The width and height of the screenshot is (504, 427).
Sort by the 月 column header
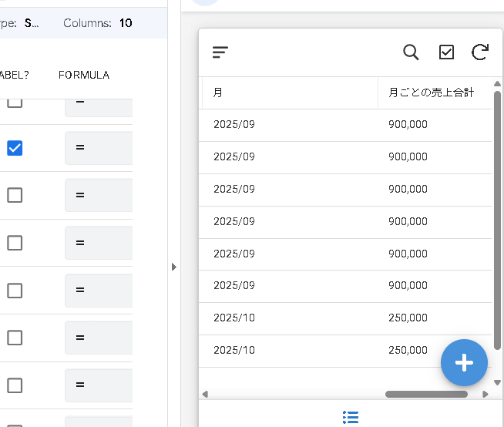tap(289, 92)
